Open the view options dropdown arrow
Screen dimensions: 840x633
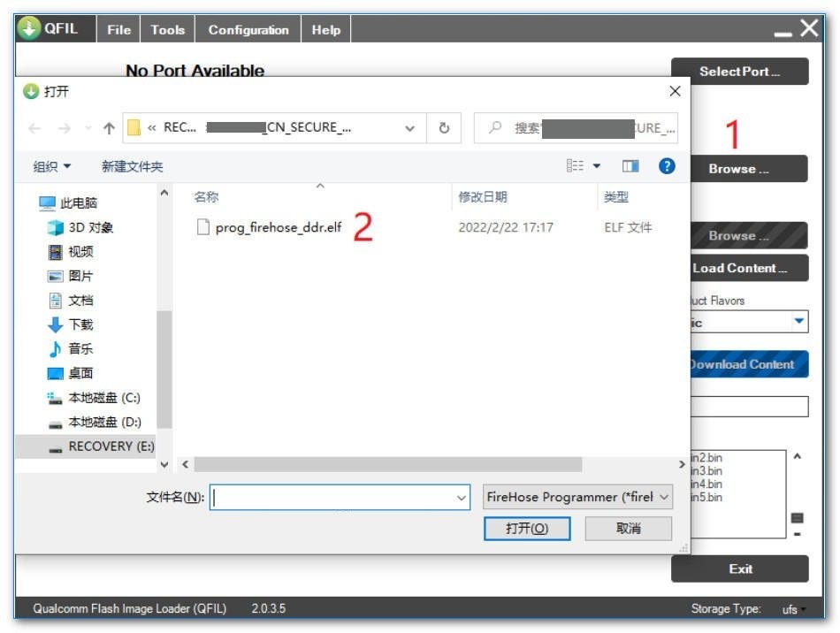(596, 166)
